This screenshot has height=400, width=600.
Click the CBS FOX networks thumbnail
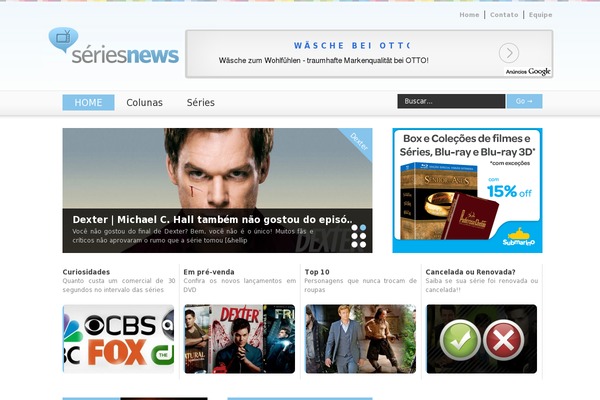click(x=118, y=339)
